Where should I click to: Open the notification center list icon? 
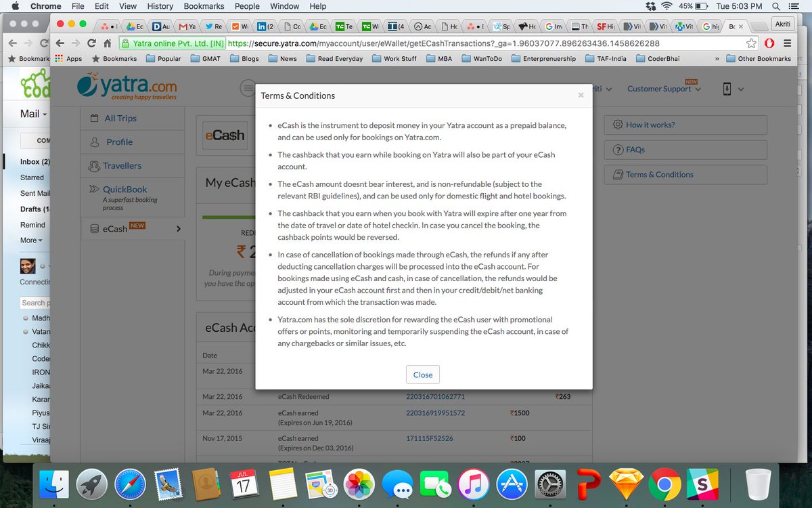(x=796, y=6)
